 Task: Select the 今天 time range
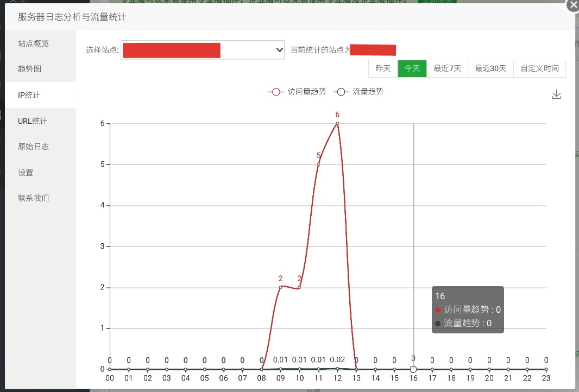tap(412, 68)
